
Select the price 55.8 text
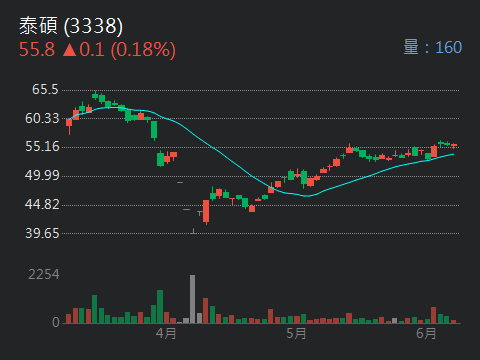(37, 50)
